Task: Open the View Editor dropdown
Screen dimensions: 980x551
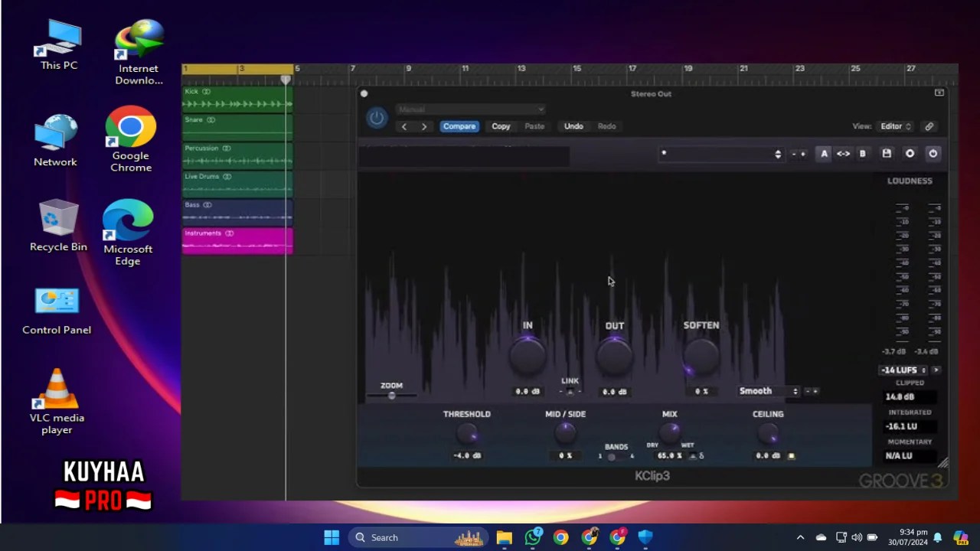Action: (x=895, y=126)
